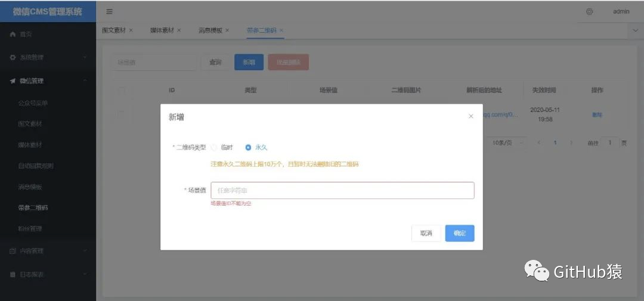Viewport: 644px width, 301px height.
Task: Confirm with the 确定 button
Action: 460,233
